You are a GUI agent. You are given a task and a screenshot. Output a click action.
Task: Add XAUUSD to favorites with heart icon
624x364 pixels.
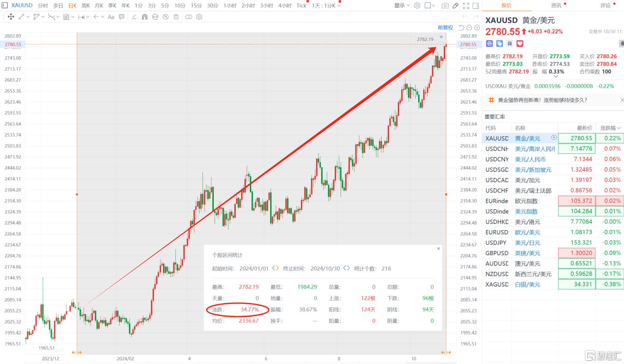520,44
